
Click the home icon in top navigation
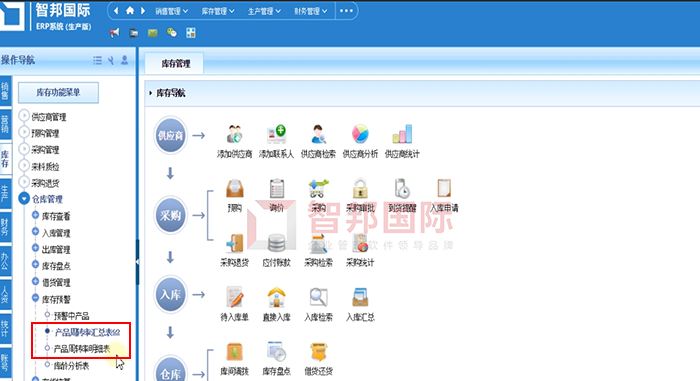(130, 10)
